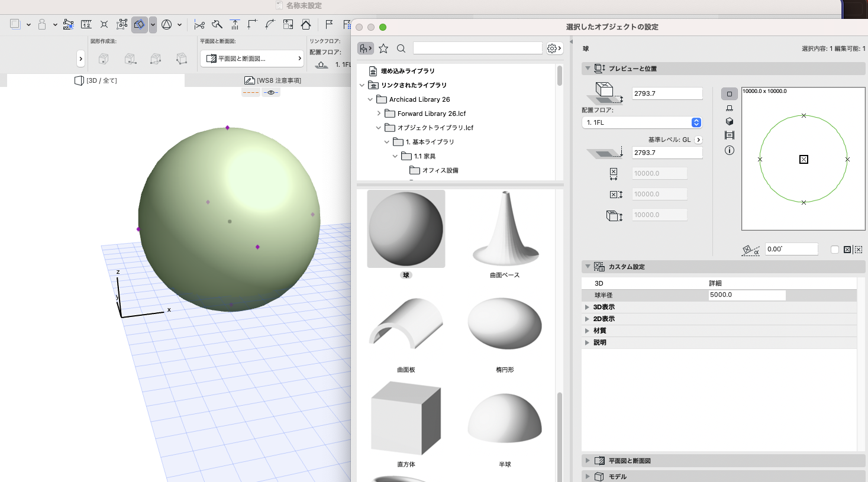Select the 2D symbol preview square icon
This screenshot has height=482, width=868.
pos(729,94)
